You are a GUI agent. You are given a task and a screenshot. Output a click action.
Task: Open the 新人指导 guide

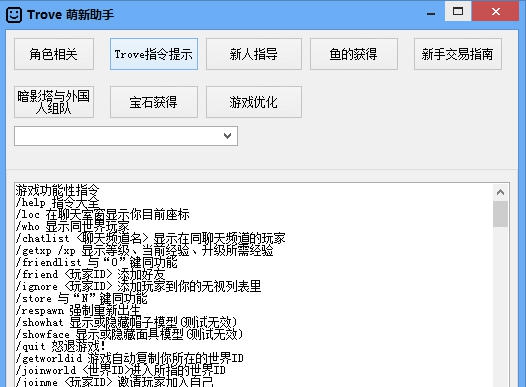(254, 54)
